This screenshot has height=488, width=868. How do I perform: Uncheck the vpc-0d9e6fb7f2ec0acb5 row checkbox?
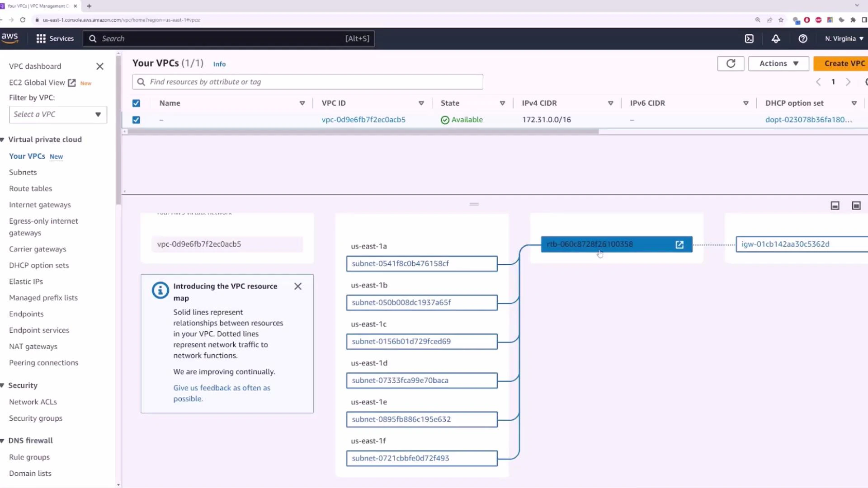pyautogui.click(x=136, y=120)
